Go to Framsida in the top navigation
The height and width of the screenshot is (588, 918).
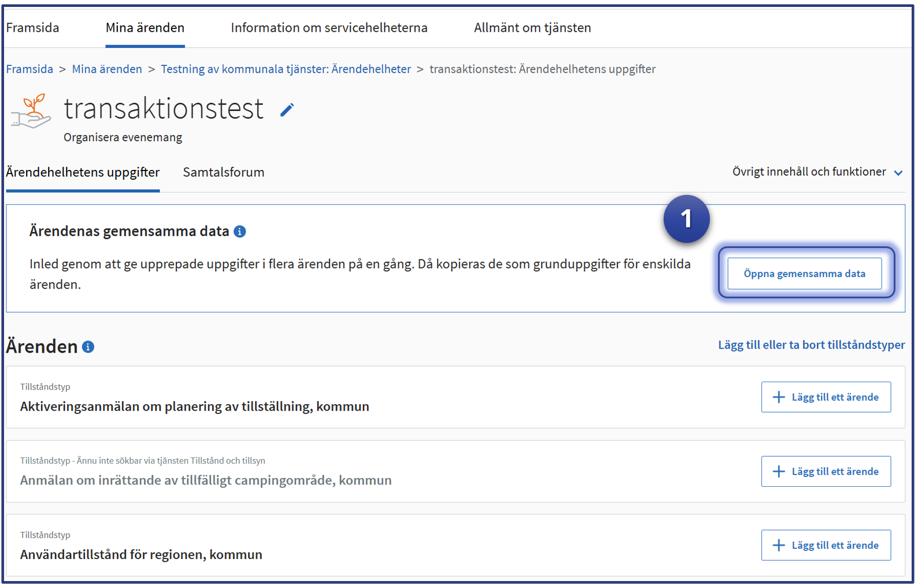point(33,28)
